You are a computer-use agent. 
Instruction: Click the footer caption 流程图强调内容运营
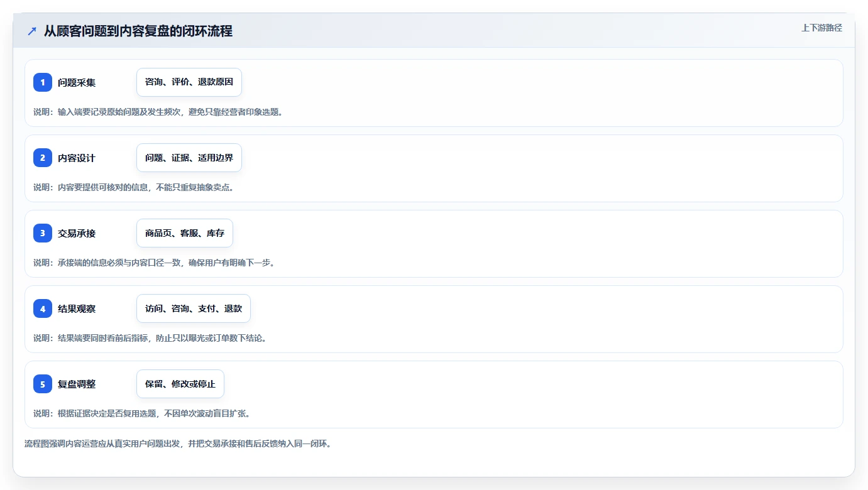pyautogui.click(x=178, y=444)
